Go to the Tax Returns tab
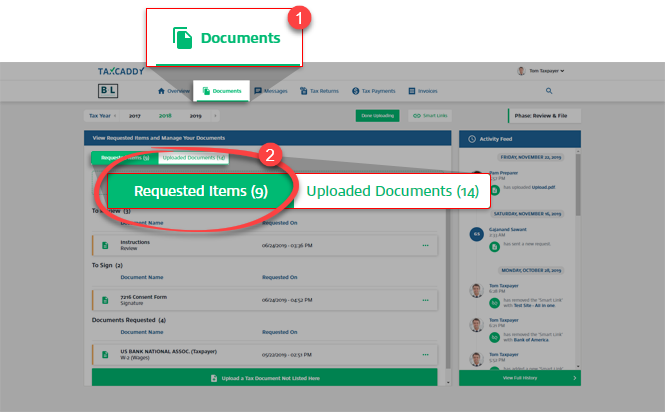The height and width of the screenshot is (412, 665). tap(319, 91)
